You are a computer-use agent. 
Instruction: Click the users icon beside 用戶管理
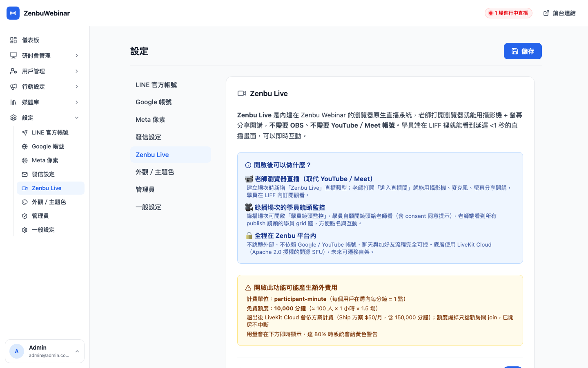coord(13,71)
